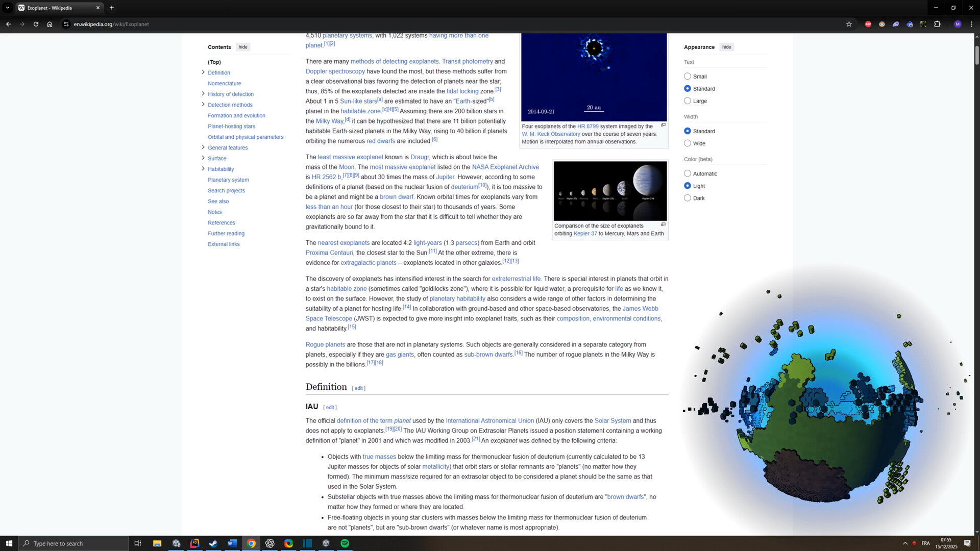Collapse the Surface section chevron
Viewport: 980px width, 551px height.
point(203,158)
